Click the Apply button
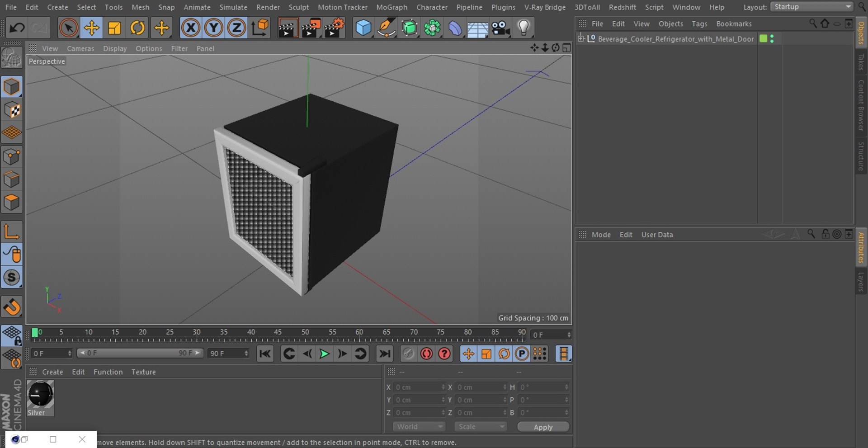868x448 pixels. click(x=543, y=427)
